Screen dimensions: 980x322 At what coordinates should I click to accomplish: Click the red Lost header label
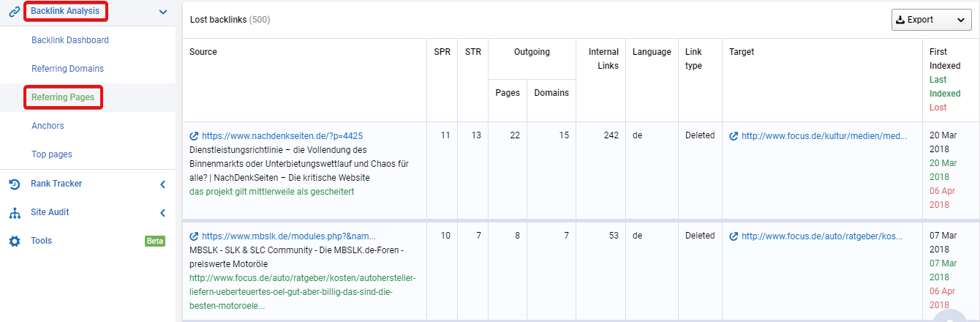[x=938, y=108]
